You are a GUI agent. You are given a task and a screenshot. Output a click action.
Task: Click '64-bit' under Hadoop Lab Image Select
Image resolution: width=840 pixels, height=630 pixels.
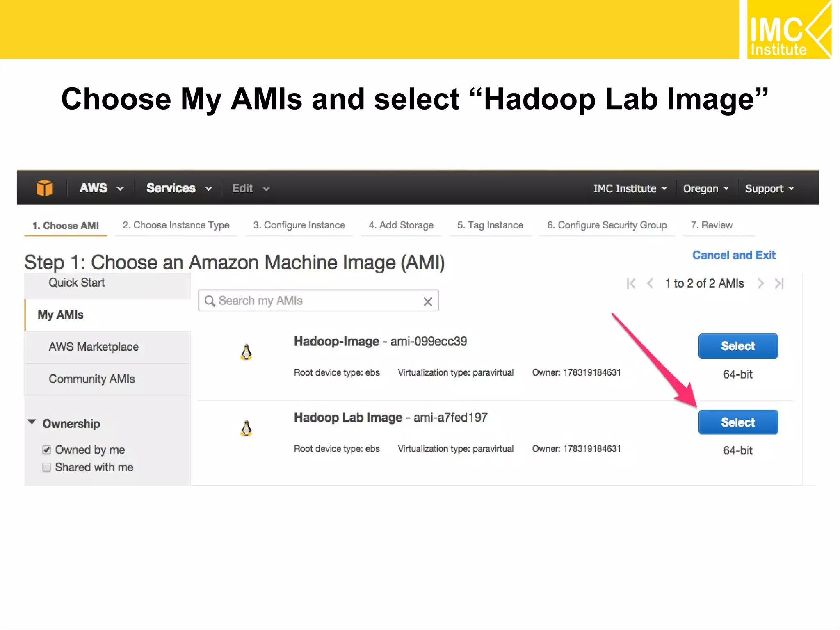(737, 450)
